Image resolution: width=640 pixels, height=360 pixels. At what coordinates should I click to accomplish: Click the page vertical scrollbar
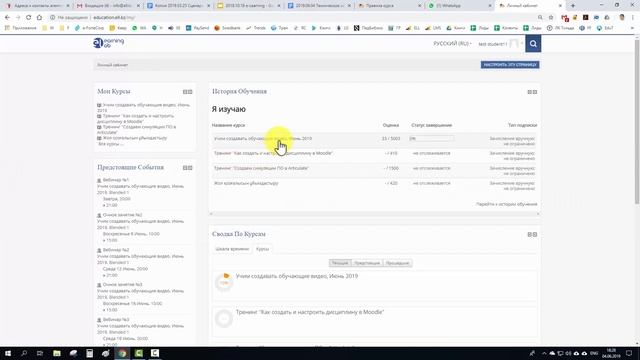tap(637, 122)
